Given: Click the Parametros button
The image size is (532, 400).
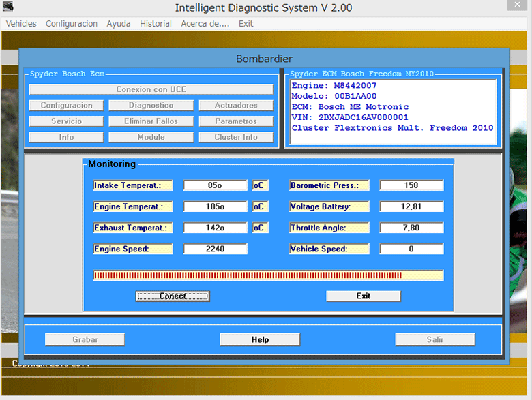Looking at the screenshot, I should tap(236, 121).
